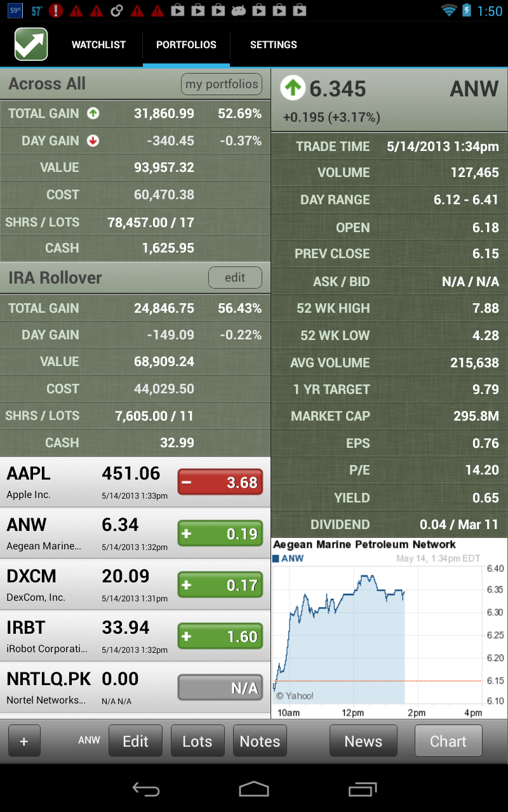Tap edit beside IRA Rollover
Image resolution: width=508 pixels, height=812 pixels.
(235, 277)
